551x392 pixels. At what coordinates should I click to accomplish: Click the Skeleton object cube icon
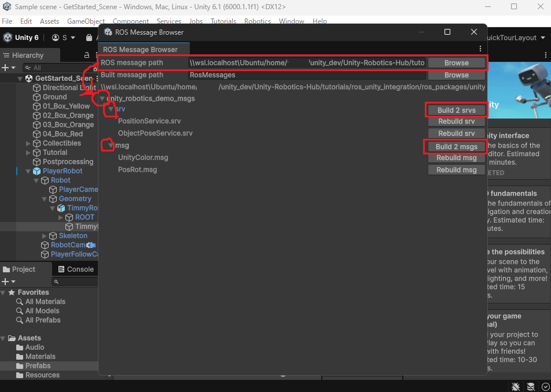point(53,236)
